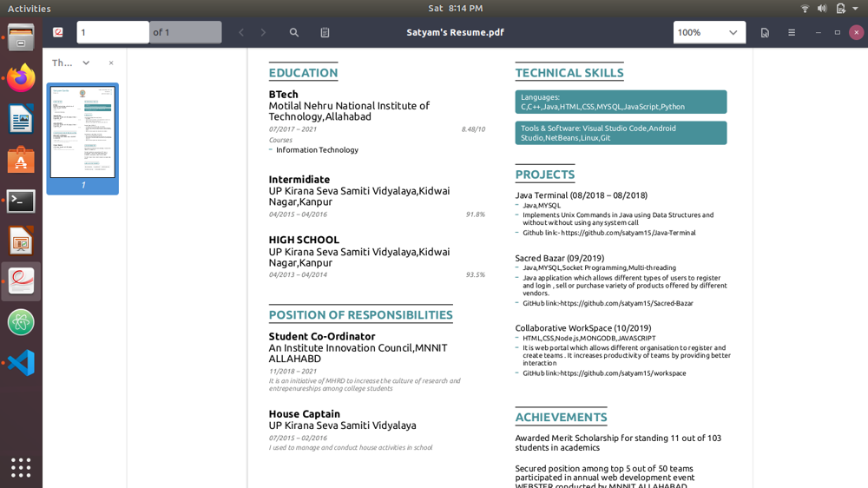Image resolution: width=868 pixels, height=488 pixels.
Task: Open Ubuntu Software from dock
Action: (x=21, y=160)
